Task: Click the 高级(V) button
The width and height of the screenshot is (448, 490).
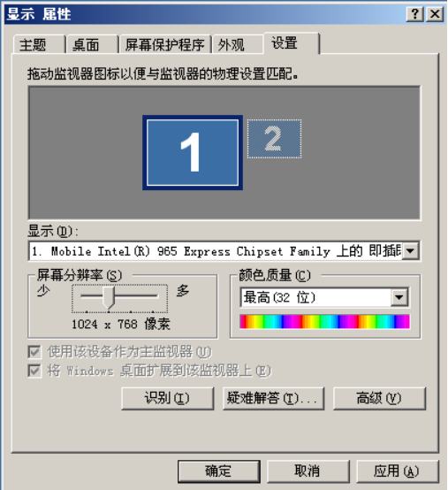Action: [x=379, y=398]
